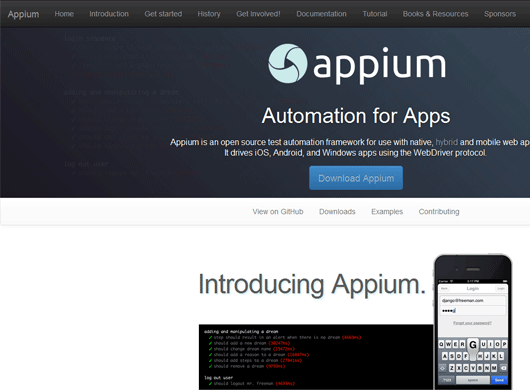Click the blue Send key on phone keyboard
Viewport: 530px width, 390px height.
[499, 380]
